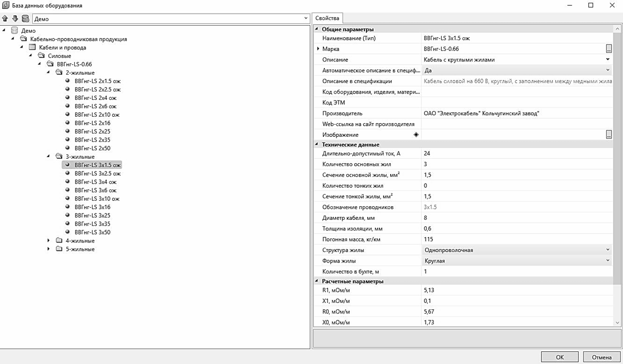Click the up arrow toolbar icon
Viewport: 623px width, 364px height.
pyautogui.click(x=5, y=18)
